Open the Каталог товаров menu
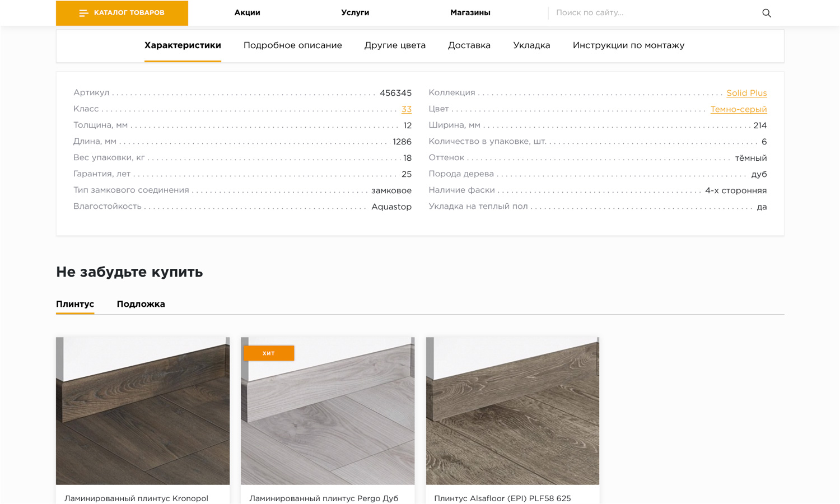The height and width of the screenshot is (504, 840). click(122, 13)
